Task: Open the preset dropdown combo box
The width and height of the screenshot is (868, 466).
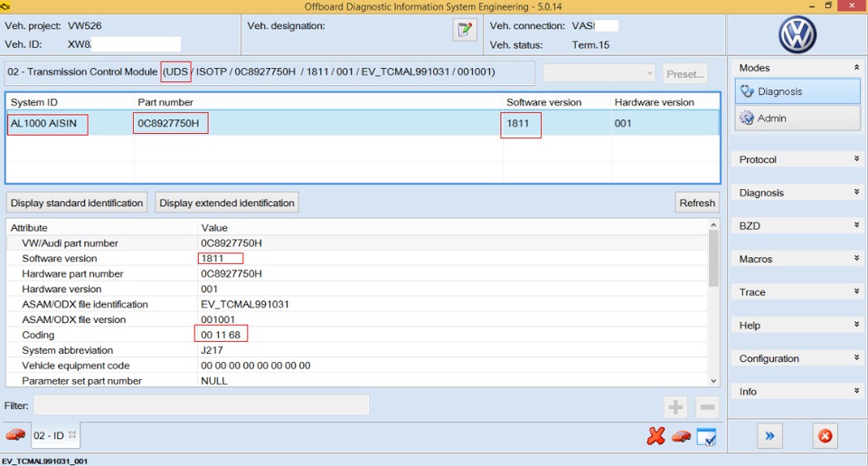Action: [x=599, y=73]
